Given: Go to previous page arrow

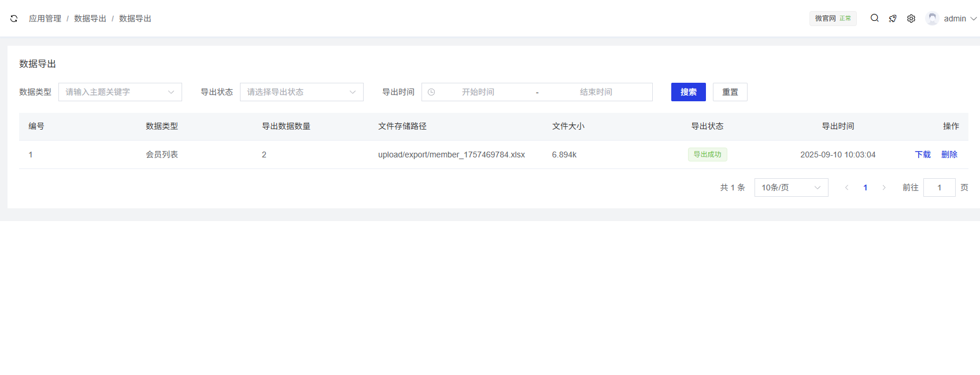Looking at the screenshot, I should (x=846, y=187).
